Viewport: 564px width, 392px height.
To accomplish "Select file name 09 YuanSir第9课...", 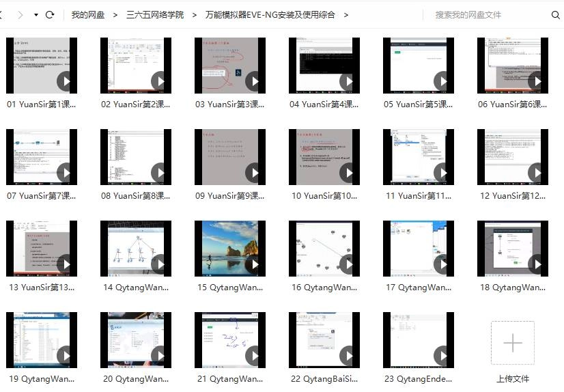I will 230,195.
